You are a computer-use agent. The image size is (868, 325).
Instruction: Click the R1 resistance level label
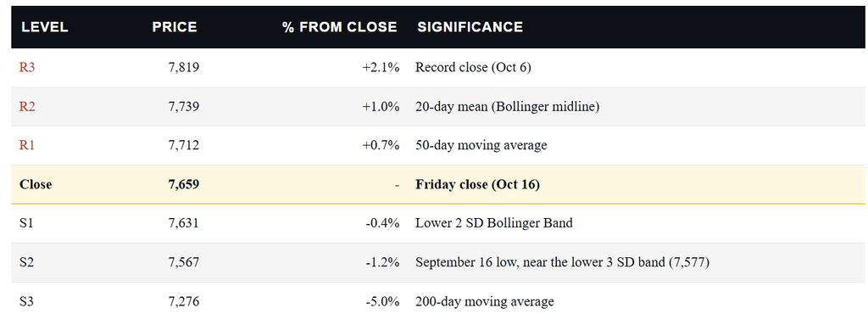(27, 145)
